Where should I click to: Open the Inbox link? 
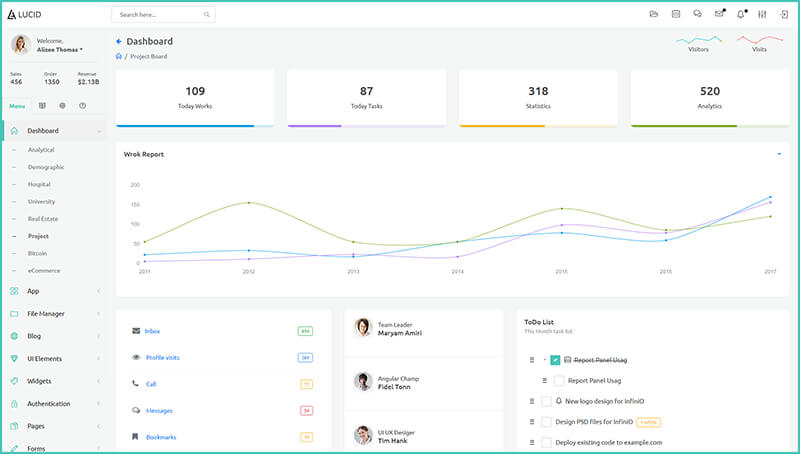152,330
